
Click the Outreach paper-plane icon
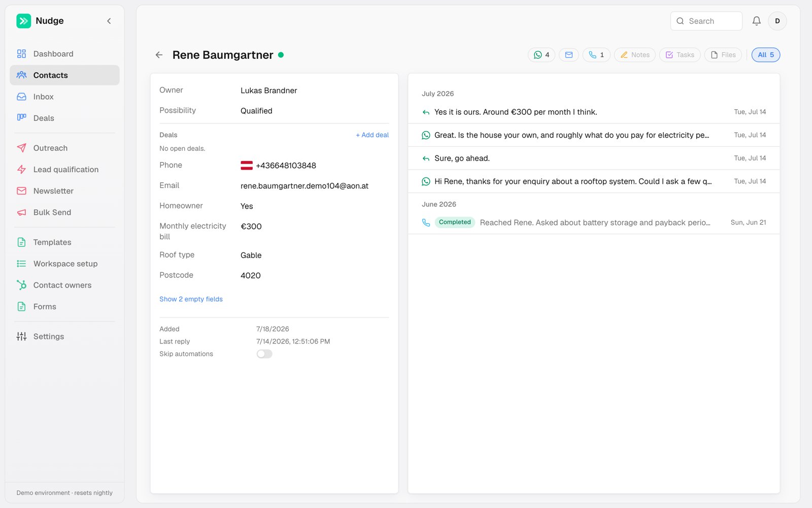pos(21,148)
